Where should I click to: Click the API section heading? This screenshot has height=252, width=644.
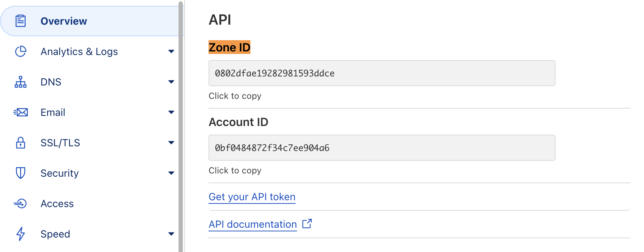click(x=220, y=20)
